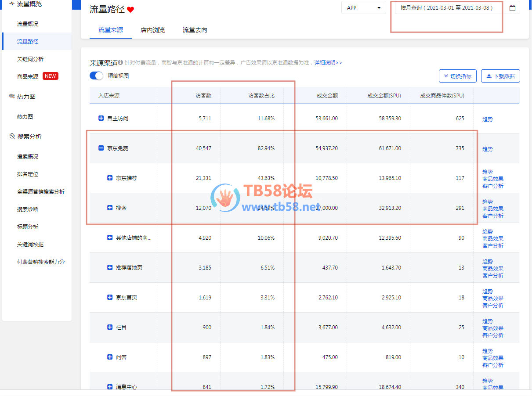Click the red heart favorite icon beside 流量路径

130,10
